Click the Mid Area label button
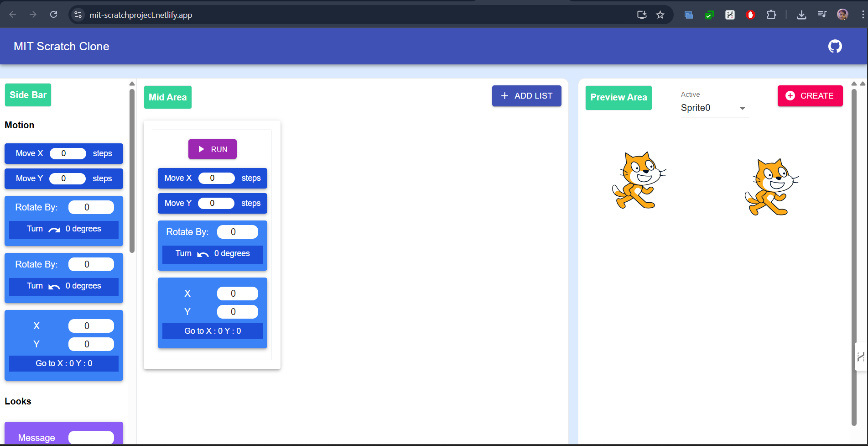The height and width of the screenshot is (446, 868). [168, 97]
